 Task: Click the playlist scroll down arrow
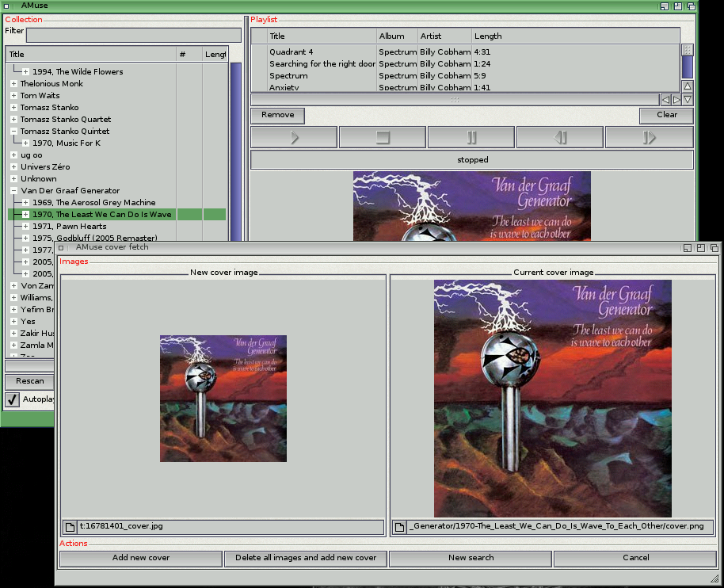pyautogui.click(x=688, y=99)
